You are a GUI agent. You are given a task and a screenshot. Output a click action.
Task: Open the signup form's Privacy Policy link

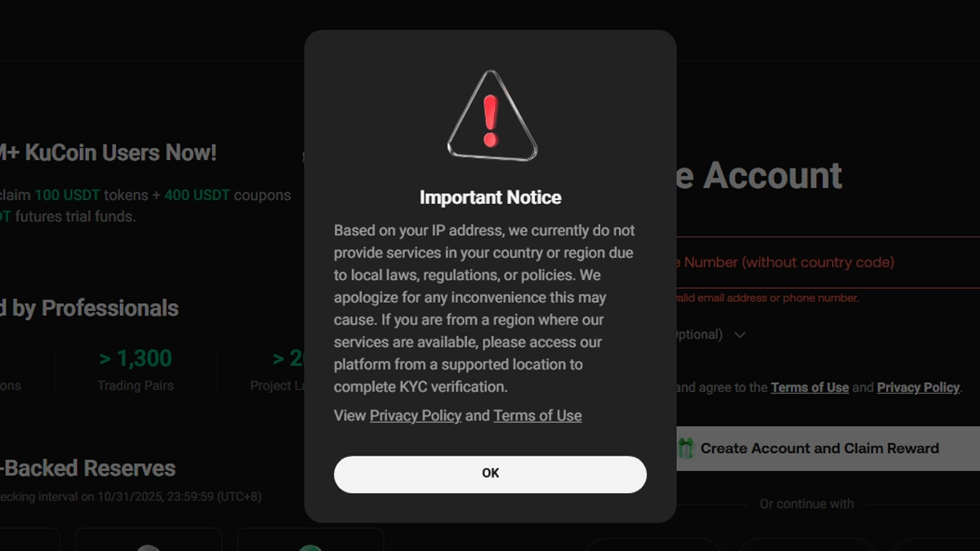(918, 388)
